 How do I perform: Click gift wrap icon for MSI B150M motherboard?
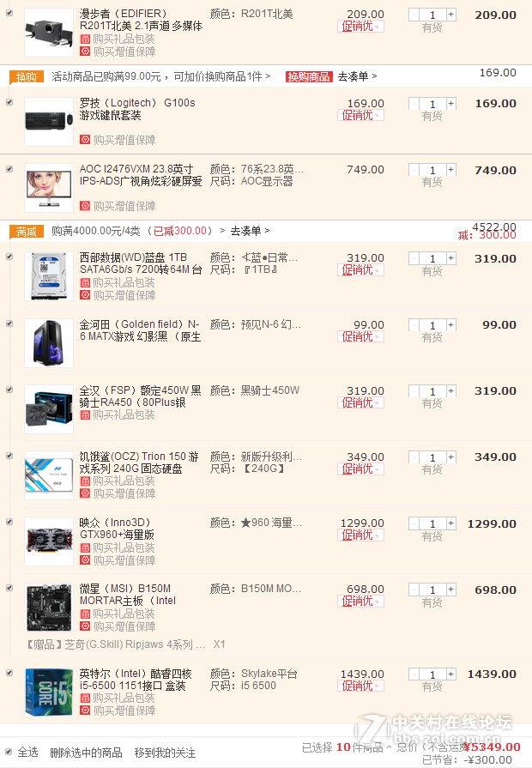[x=85, y=614]
